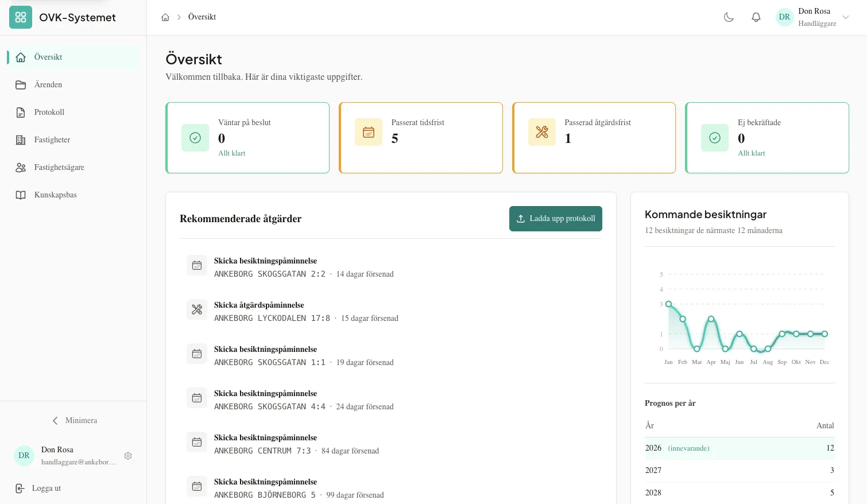
Task: Log out using Logga ut
Action: 46,489
